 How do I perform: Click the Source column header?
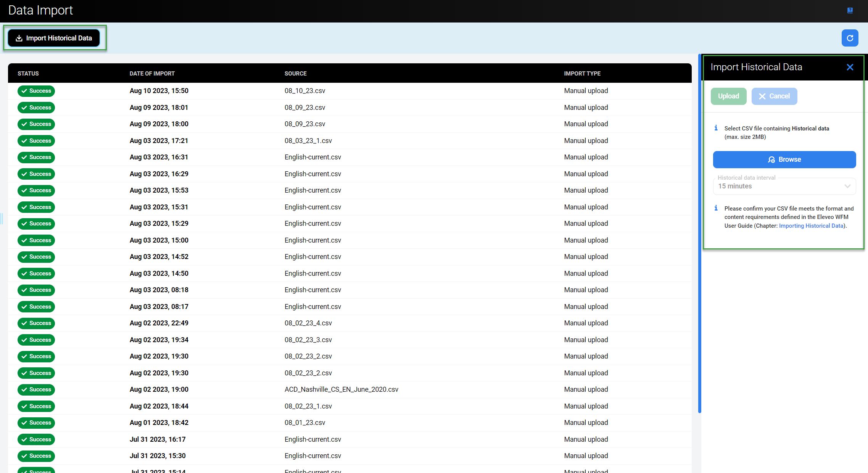coord(295,74)
